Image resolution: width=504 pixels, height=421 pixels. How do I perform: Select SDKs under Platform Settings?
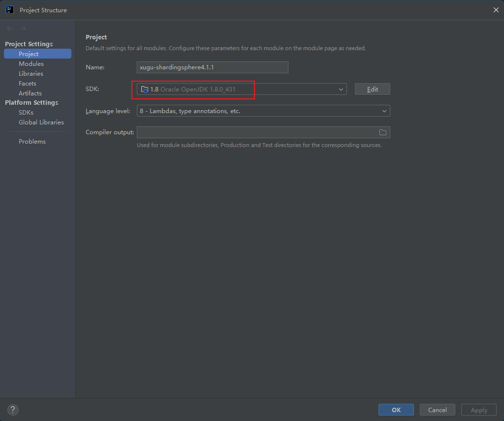26,112
